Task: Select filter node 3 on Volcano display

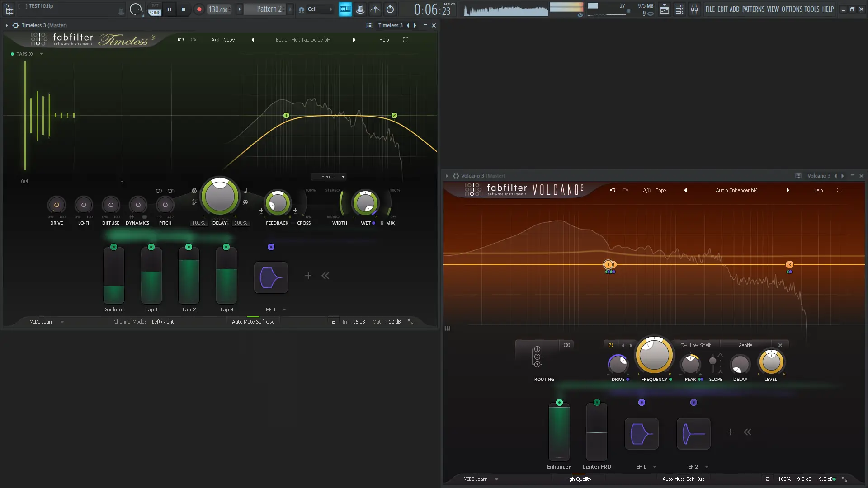Action: pyautogui.click(x=789, y=265)
